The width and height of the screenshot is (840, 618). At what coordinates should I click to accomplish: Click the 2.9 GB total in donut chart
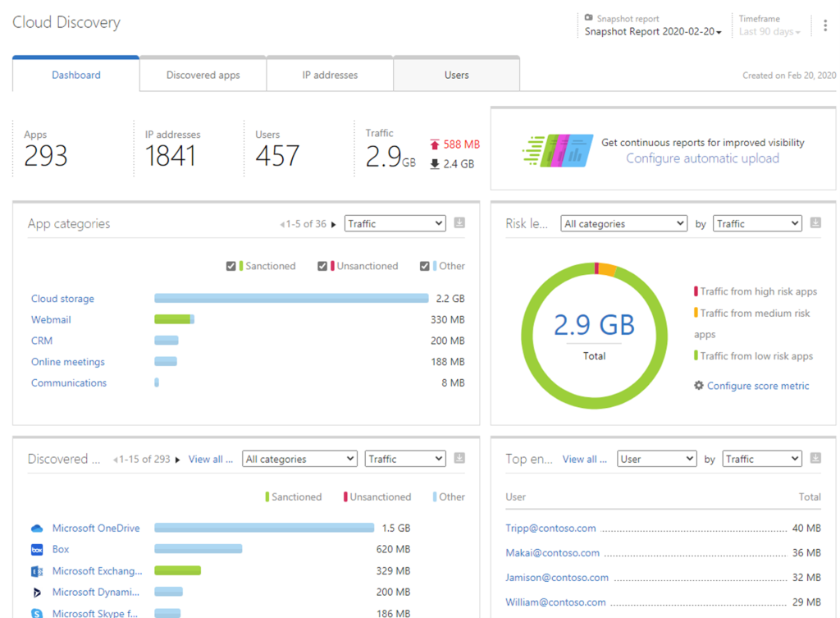[x=594, y=325]
